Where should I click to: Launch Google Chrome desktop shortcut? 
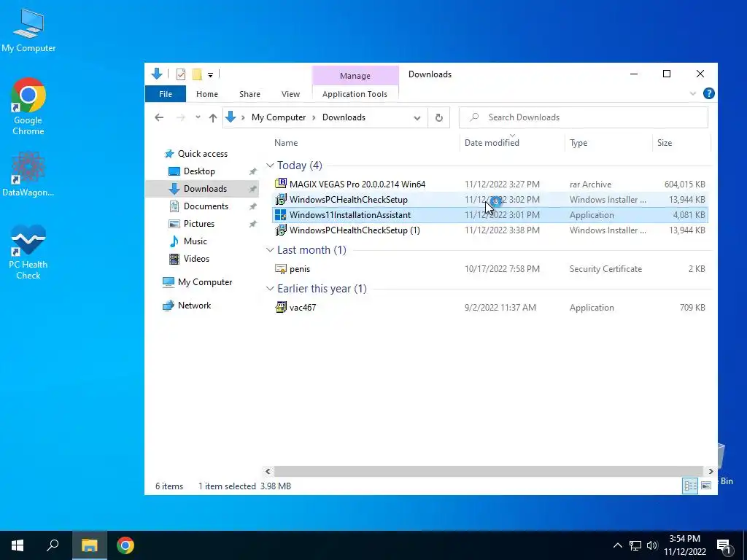(28, 106)
